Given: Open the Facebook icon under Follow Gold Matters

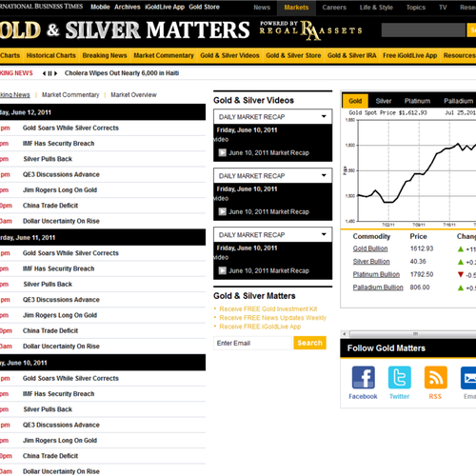Looking at the screenshot, I should click(x=363, y=377).
